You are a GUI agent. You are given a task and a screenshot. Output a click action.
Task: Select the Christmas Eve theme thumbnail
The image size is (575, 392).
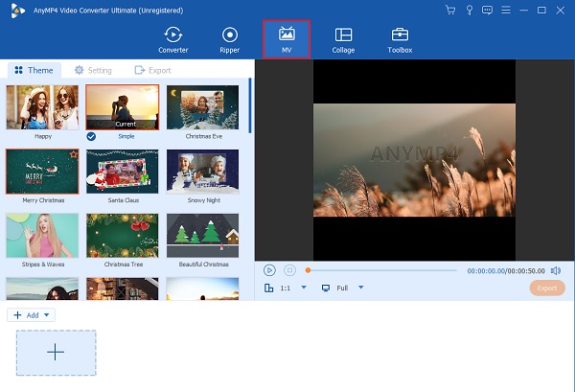point(202,107)
